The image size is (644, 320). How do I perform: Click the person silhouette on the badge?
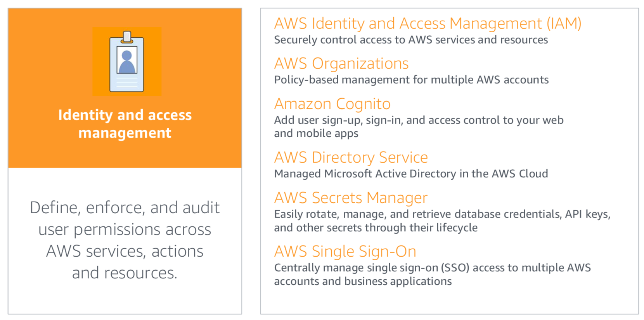pos(127,62)
